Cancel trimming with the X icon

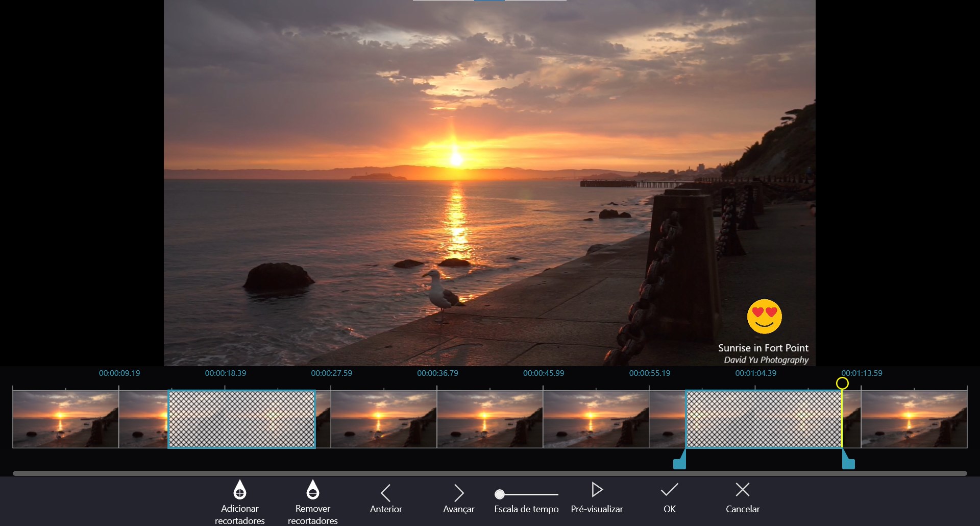tap(743, 489)
